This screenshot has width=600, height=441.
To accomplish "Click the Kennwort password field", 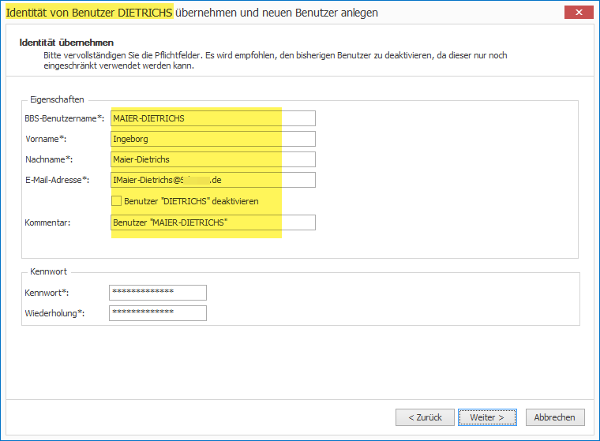I will pos(158,293).
